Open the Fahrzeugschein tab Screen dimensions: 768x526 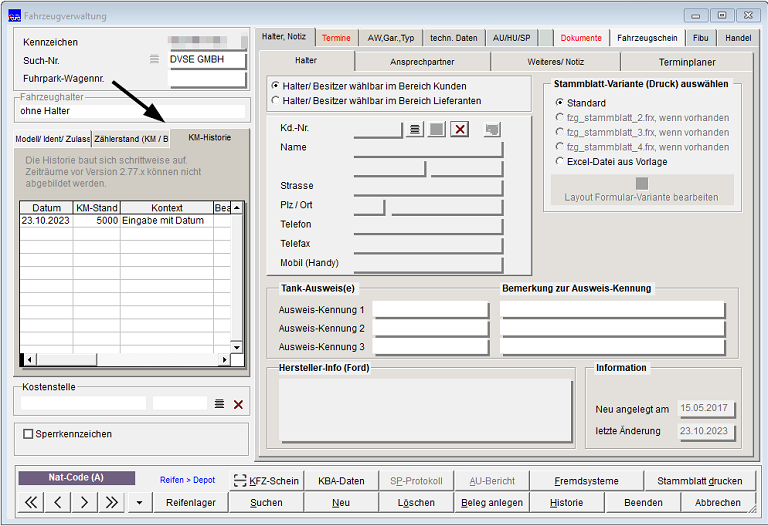(647, 38)
